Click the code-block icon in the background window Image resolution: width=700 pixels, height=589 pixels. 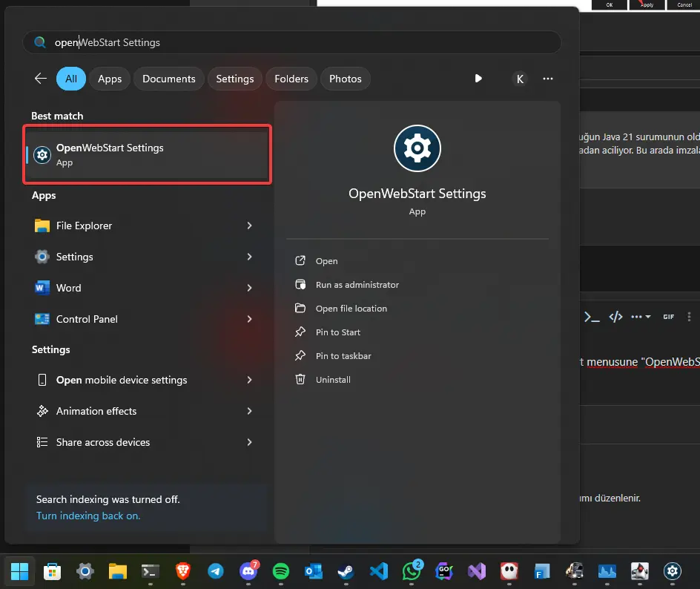(615, 317)
